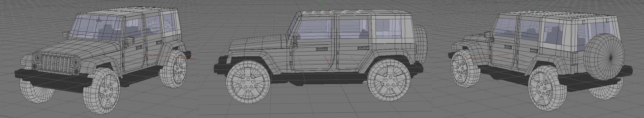
Task: Select the rear side cargo window in the side view
Action: (x=389, y=28)
